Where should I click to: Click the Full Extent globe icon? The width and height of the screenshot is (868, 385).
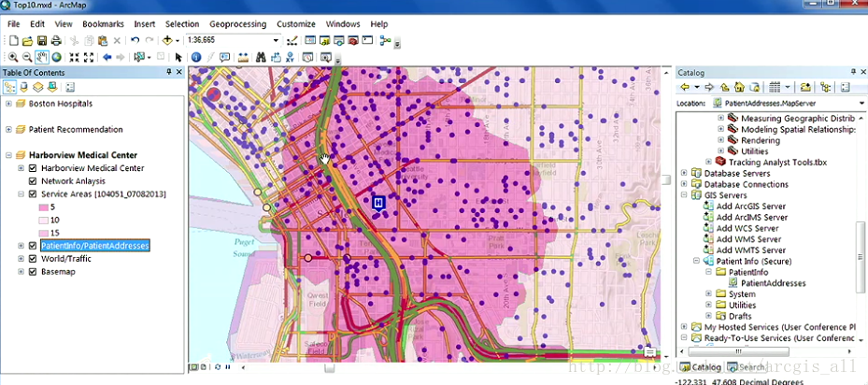(x=56, y=57)
